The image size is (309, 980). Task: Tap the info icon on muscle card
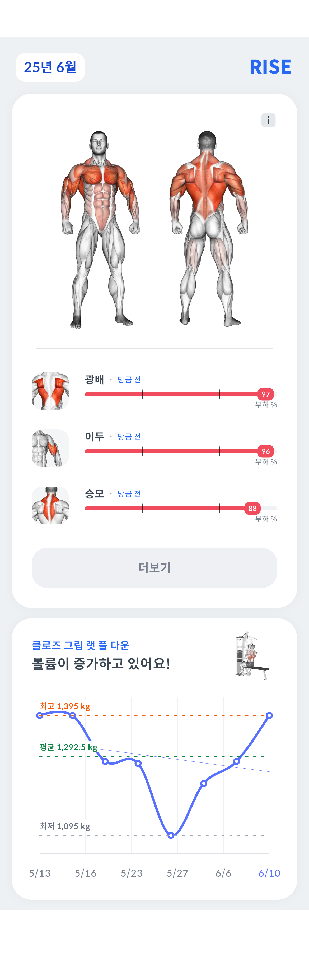tap(268, 120)
